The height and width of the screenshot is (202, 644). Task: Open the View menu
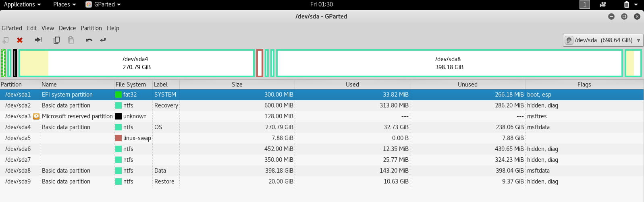(48, 28)
